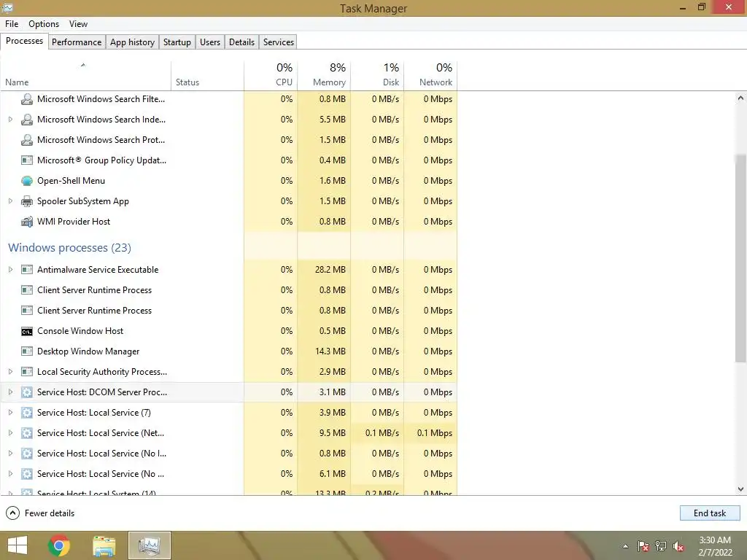
Task: Expand Antimalware Service Executable process
Action: click(10, 270)
